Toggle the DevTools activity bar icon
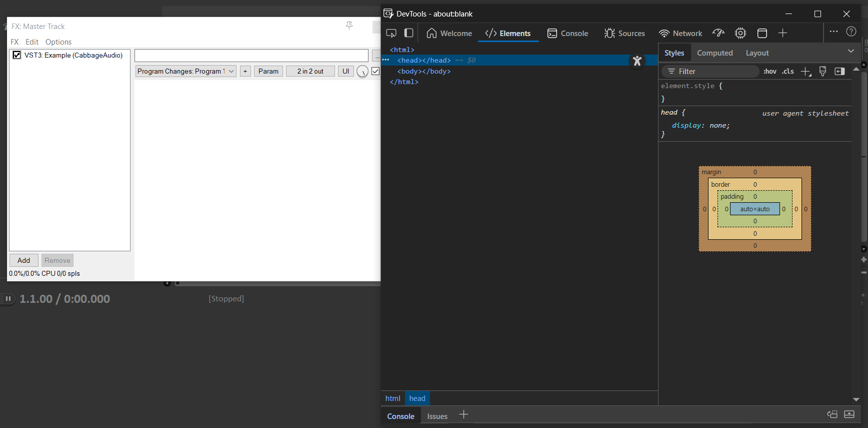The height and width of the screenshot is (428, 868). tap(408, 33)
